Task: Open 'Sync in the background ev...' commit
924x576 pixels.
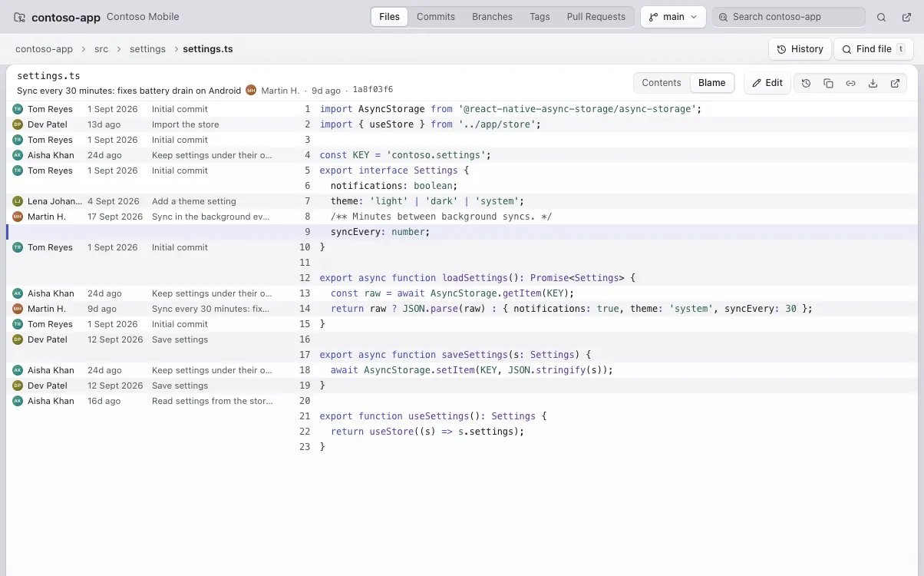Action: (211, 217)
